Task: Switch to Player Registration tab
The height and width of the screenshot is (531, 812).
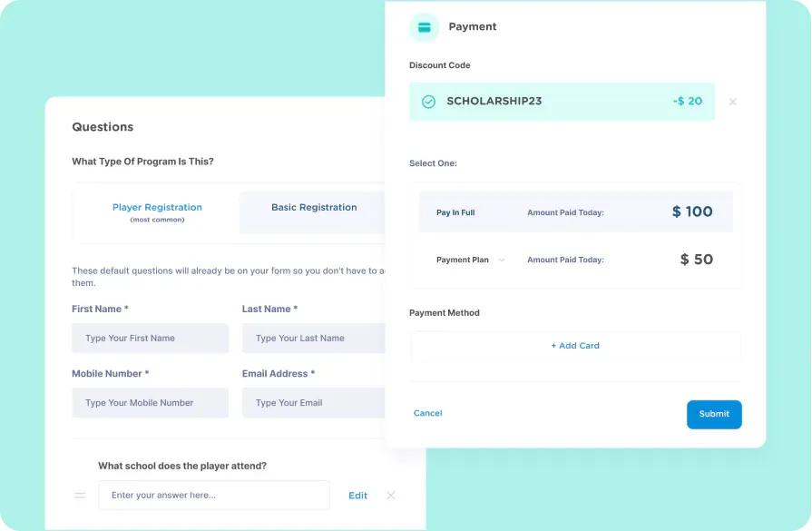Action: pos(157,212)
